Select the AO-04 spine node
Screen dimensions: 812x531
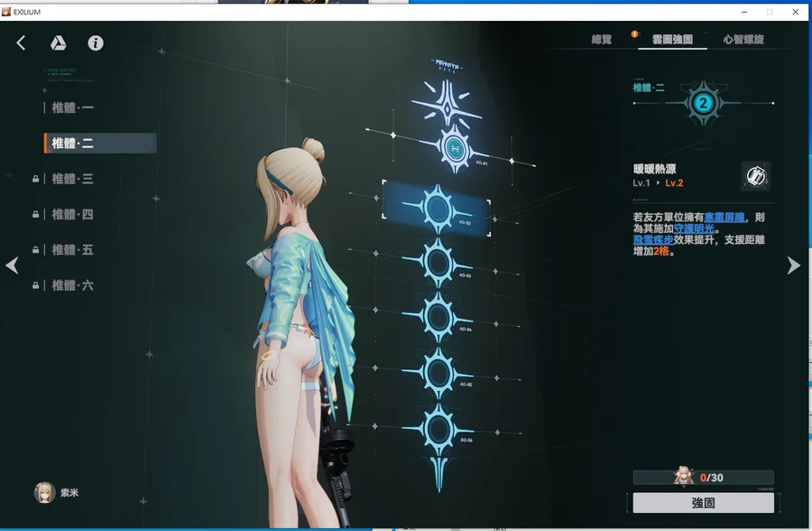click(x=438, y=317)
